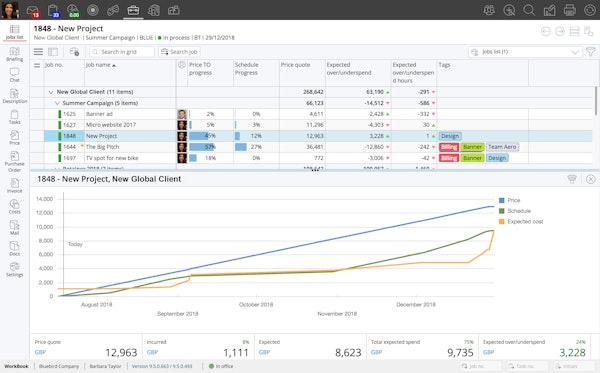Select the Banner ad job row
600x373 pixels.
[312, 114]
